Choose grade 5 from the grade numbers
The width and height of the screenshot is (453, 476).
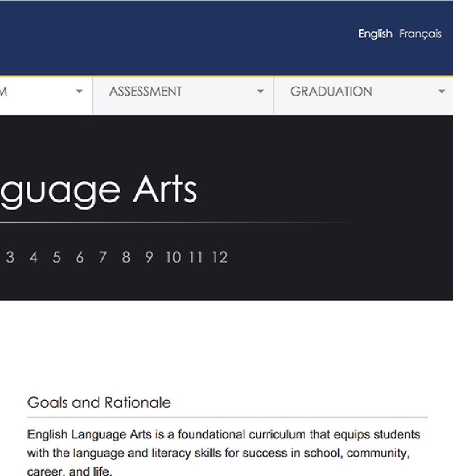(x=57, y=258)
